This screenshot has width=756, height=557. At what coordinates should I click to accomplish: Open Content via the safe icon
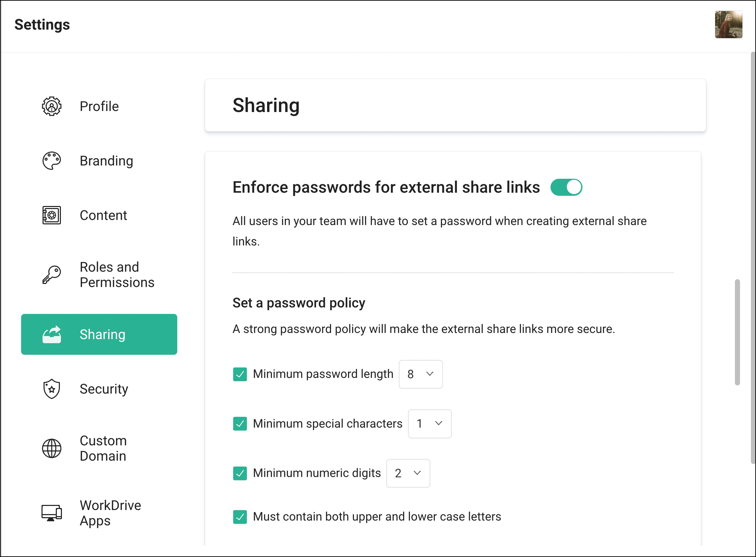(x=51, y=215)
